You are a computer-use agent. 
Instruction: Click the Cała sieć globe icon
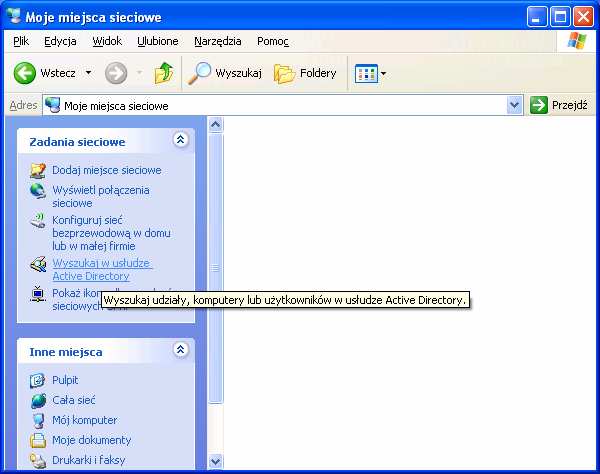click(38, 400)
